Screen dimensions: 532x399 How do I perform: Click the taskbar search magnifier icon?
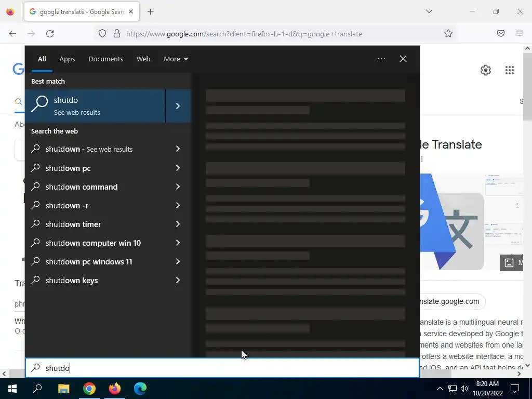click(x=37, y=389)
